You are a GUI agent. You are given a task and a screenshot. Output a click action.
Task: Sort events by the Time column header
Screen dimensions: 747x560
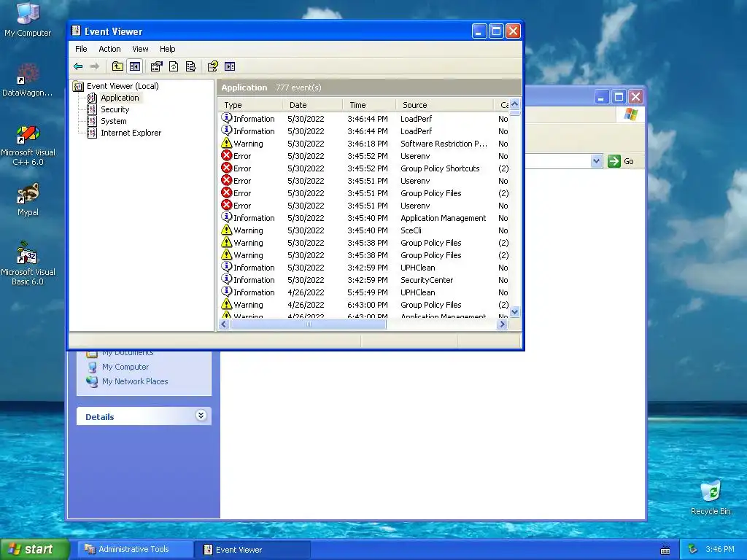[368, 105]
